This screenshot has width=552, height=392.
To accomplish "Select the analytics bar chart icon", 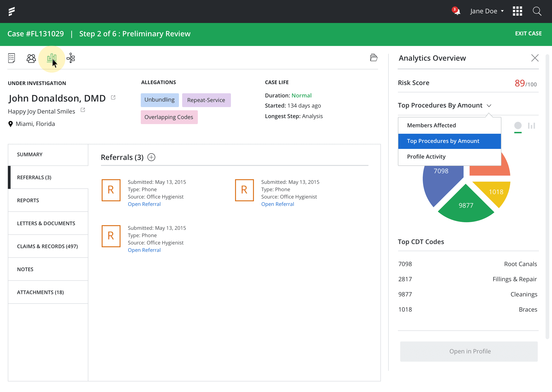I will tap(52, 58).
